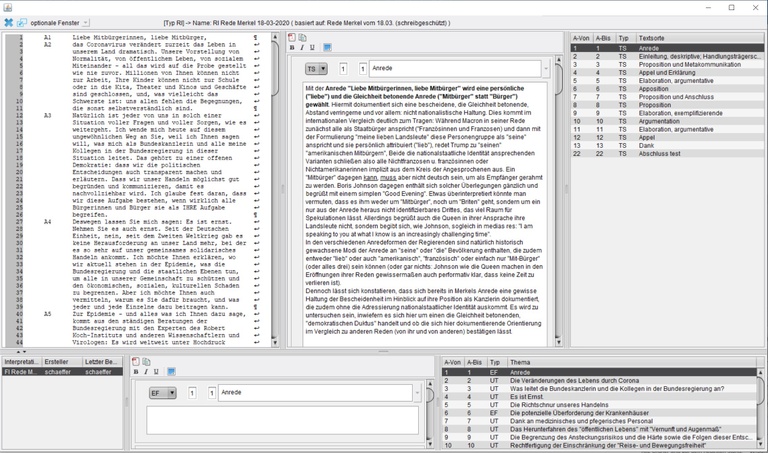Click the A-Von header in the Textsorte table
This screenshot has height=453, width=768.
(581, 38)
